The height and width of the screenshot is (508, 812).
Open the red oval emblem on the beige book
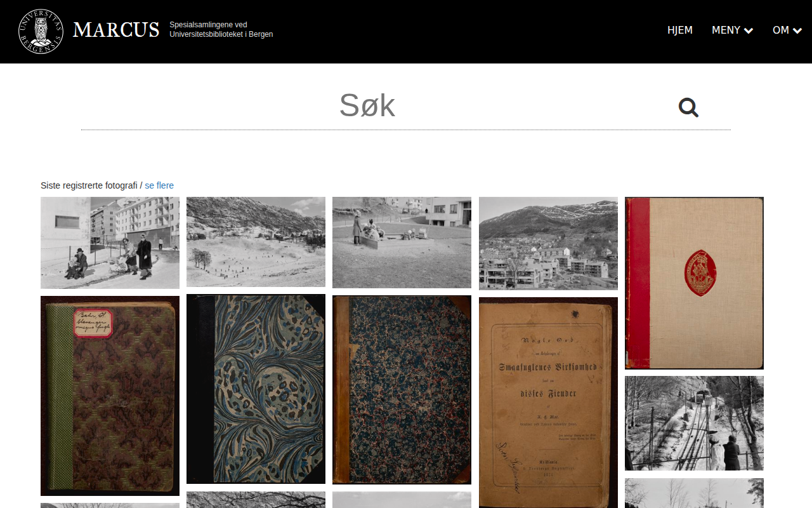(700, 272)
